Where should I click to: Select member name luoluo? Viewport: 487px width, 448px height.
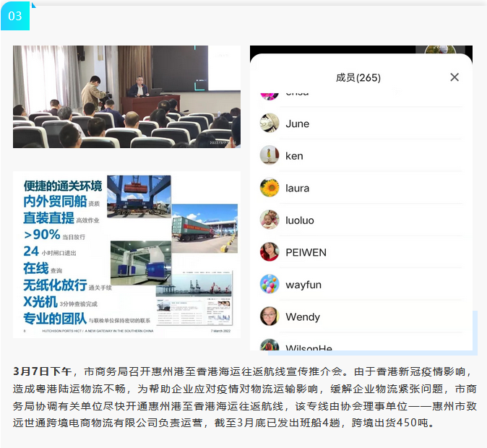[300, 220]
